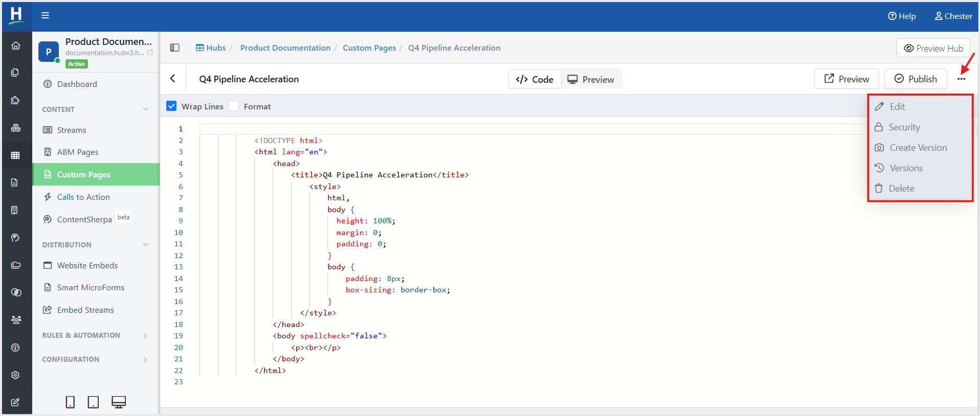
Task: Click the H logo in top-left corner
Action: coord(16,15)
